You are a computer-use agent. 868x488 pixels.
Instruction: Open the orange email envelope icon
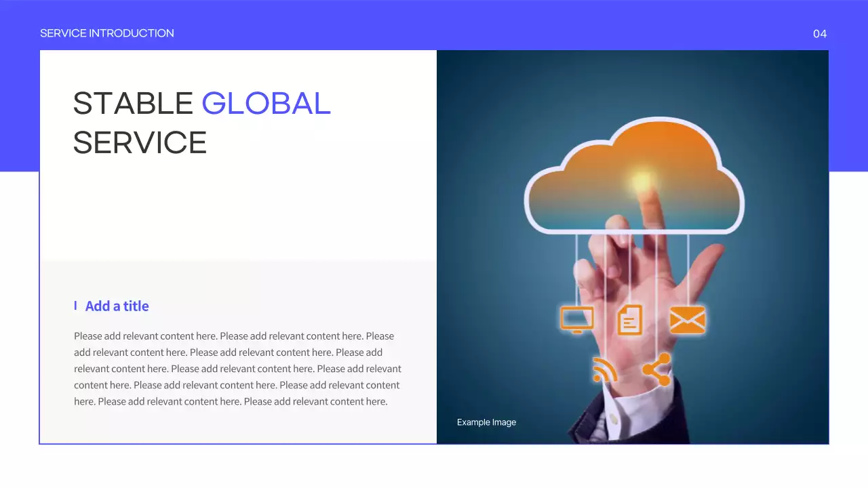[688, 318]
